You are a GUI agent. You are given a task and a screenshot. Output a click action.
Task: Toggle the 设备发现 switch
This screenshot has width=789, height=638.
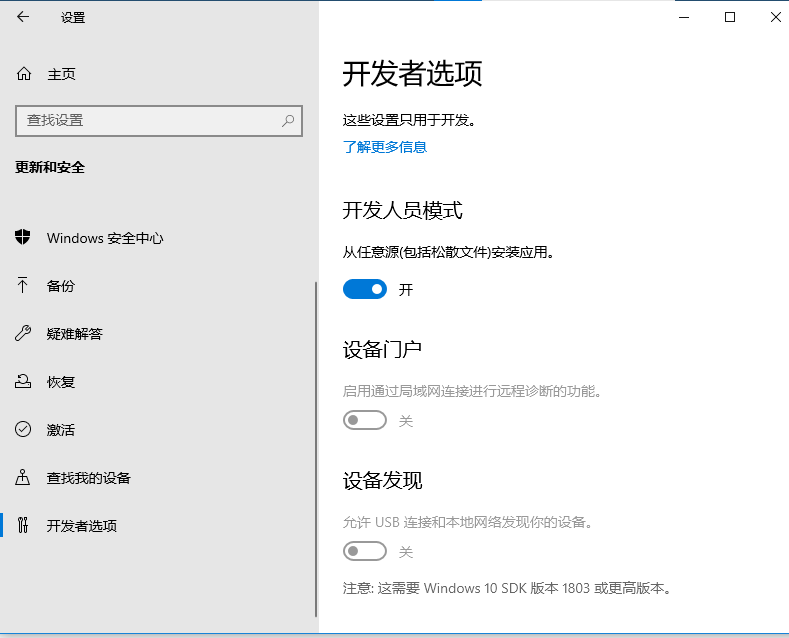point(365,551)
